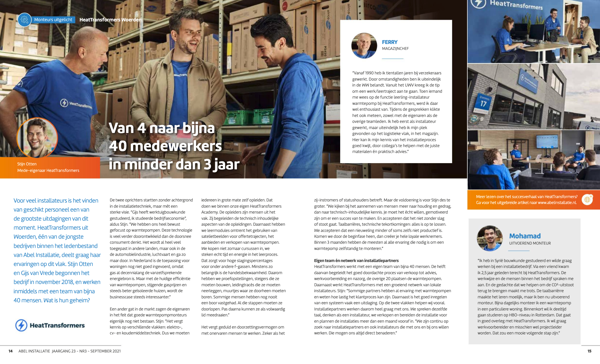Click Mohamad's round portrait photo
Screen dimensions: 600x364
[490, 238]
